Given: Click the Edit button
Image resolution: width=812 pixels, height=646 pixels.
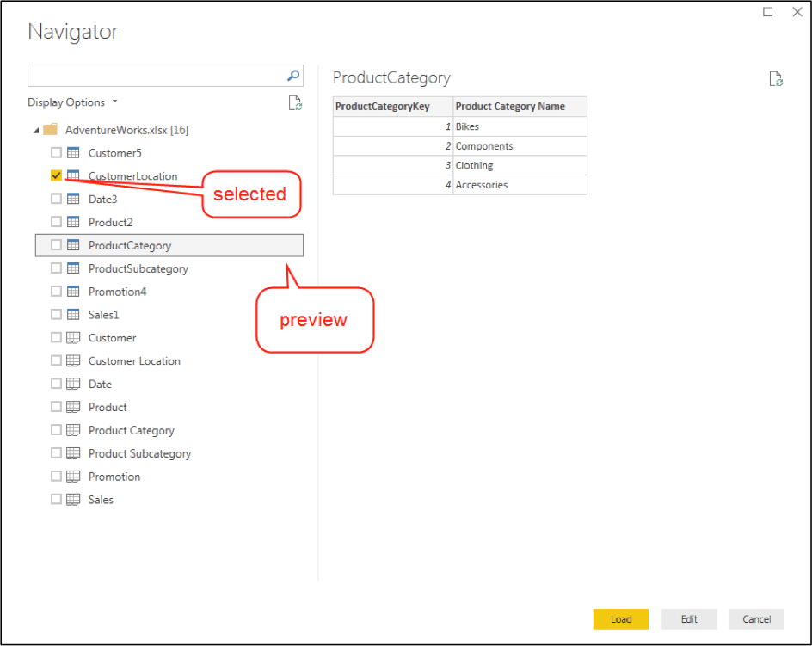Looking at the screenshot, I should pyautogui.click(x=689, y=619).
